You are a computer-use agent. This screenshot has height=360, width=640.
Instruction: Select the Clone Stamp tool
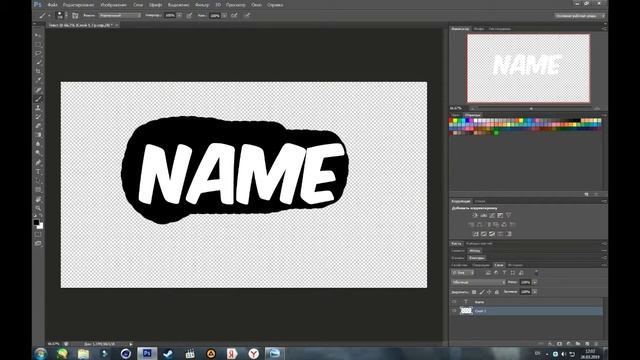tap(38, 108)
